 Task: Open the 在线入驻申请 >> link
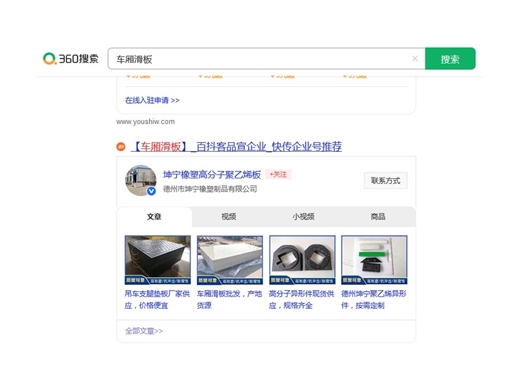152,100
